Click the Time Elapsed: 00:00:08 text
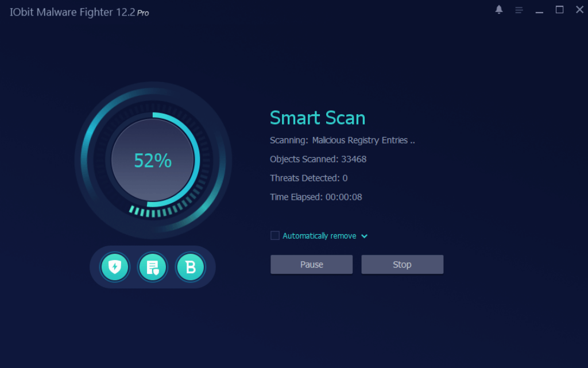This screenshot has width=588, height=368. 316,197
